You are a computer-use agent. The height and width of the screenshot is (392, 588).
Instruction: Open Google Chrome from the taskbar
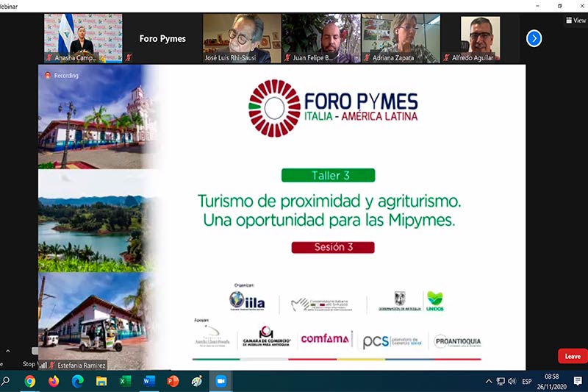[29, 382]
